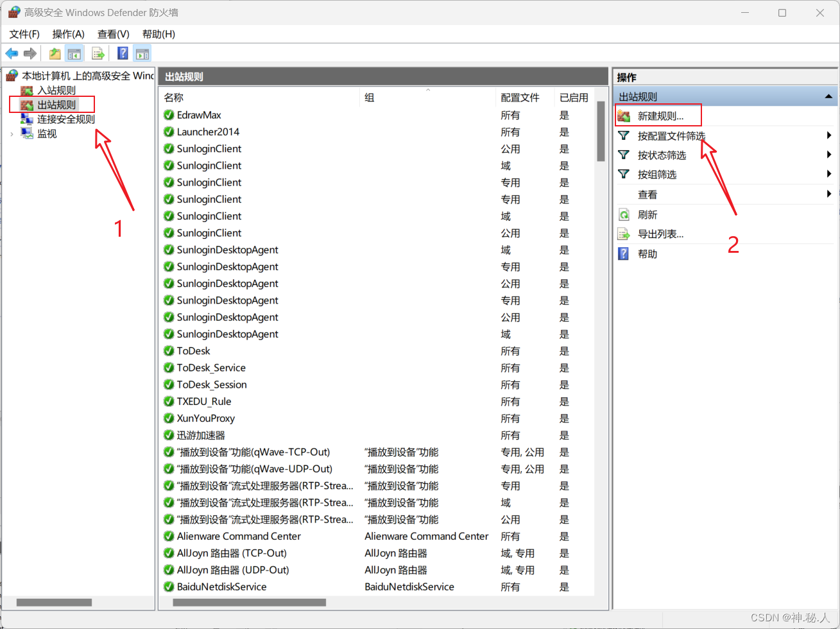840x629 pixels.
Task: Click the Up one level folder icon
Action: click(x=55, y=54)
